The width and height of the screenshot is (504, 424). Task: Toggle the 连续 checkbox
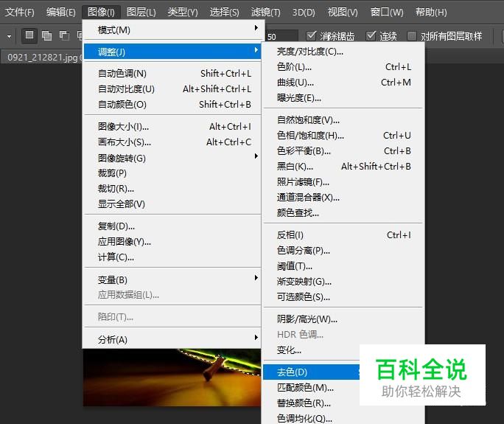[371, 35]
